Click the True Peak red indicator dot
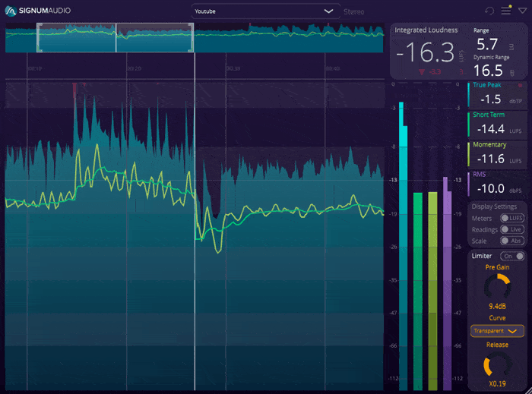The image size is (532, 394). point(520,86)
